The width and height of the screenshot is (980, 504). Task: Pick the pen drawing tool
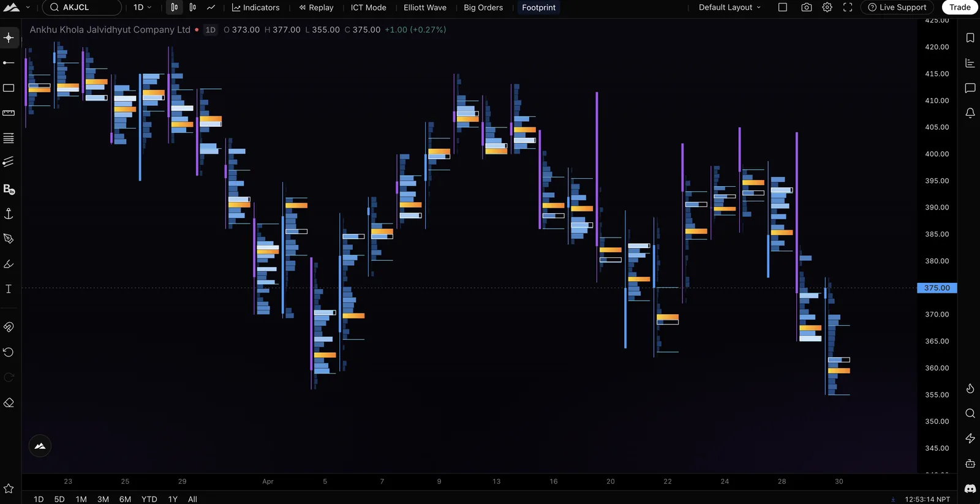[x=9, y=239]
